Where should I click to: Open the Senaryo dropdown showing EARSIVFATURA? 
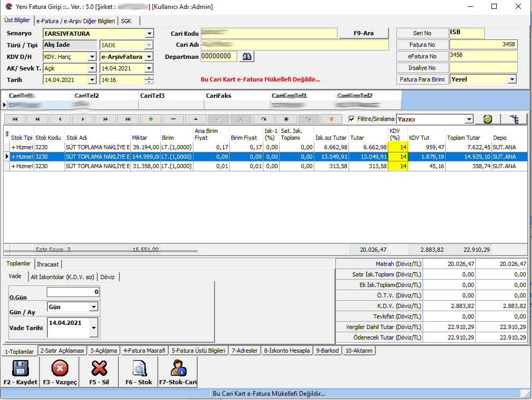tap(149, 34)
